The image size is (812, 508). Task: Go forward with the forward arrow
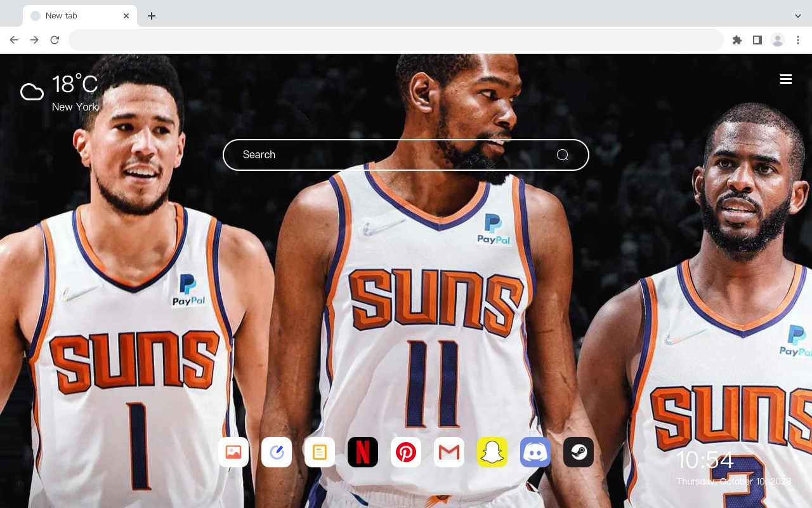34,40
